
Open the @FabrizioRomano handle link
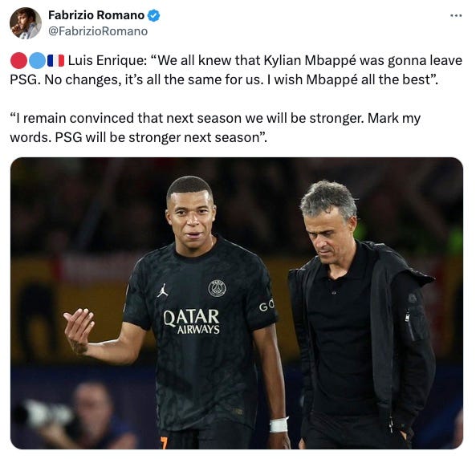coord(98,31)
